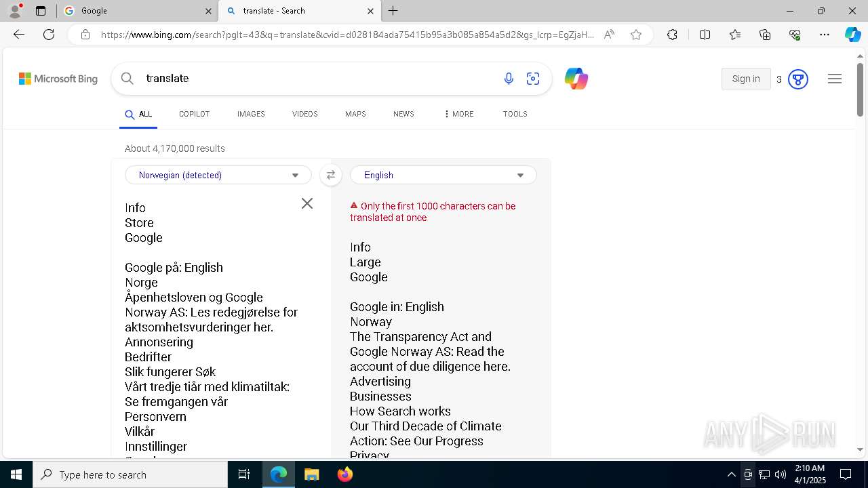Open the TOOLS filter option
868x488 pixels.
[515, 114]
